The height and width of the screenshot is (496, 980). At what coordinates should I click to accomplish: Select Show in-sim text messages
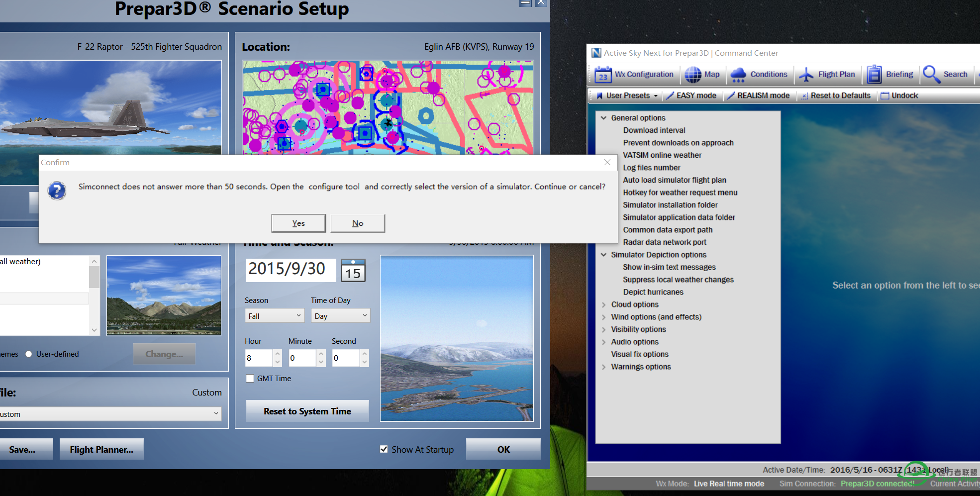(669, 267)
